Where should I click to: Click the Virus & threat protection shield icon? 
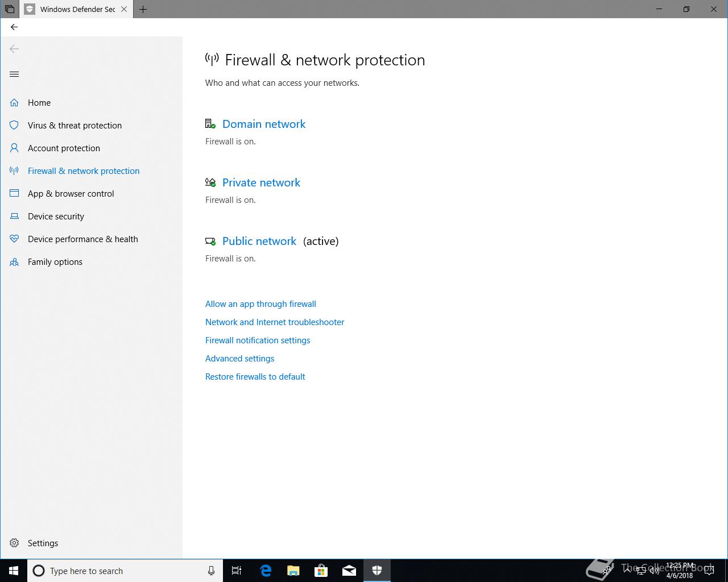pyautogui.click(x=14, y=126)
